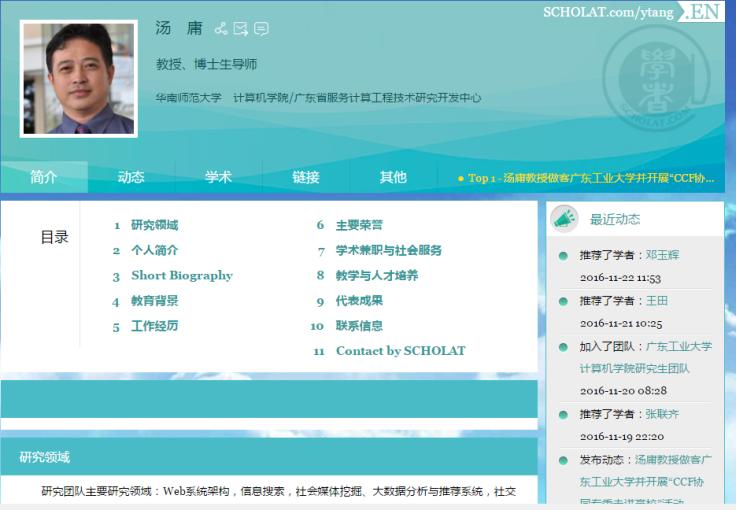736x510 pixels.
Task: Select the 其他 tab
Action: pyautogui.click(x=393, y=177)
